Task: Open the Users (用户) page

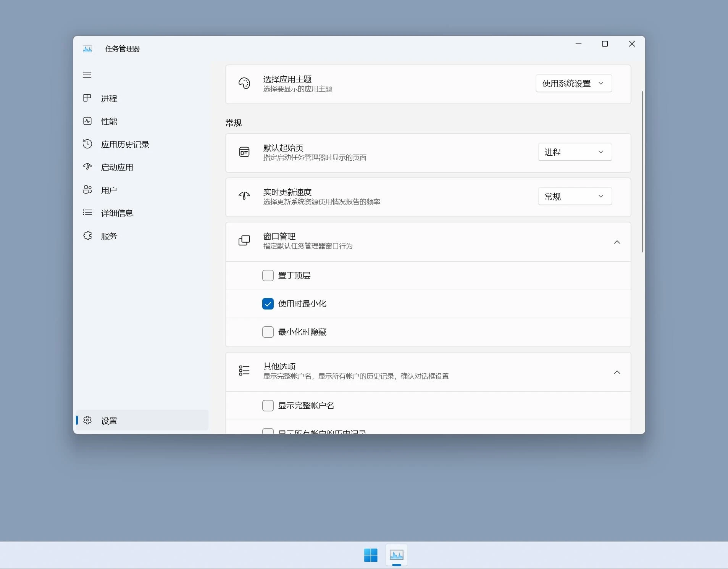Action: (108, 190)
